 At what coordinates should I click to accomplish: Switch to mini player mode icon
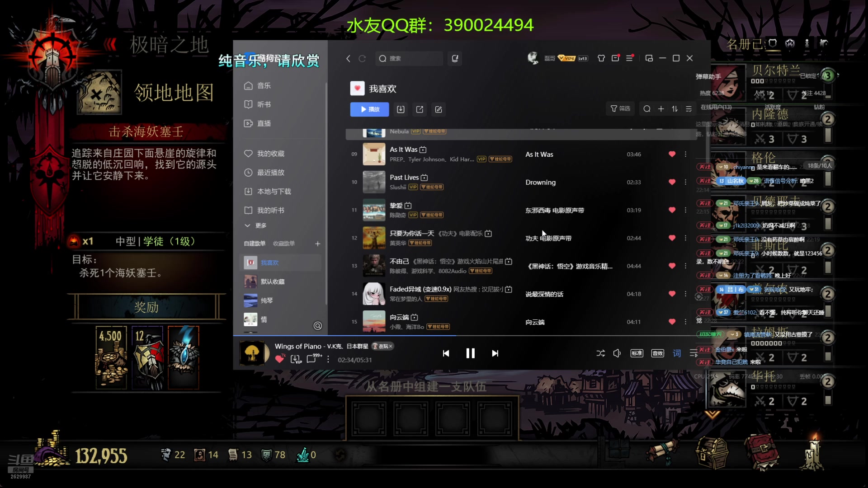(x=649, y=58)
